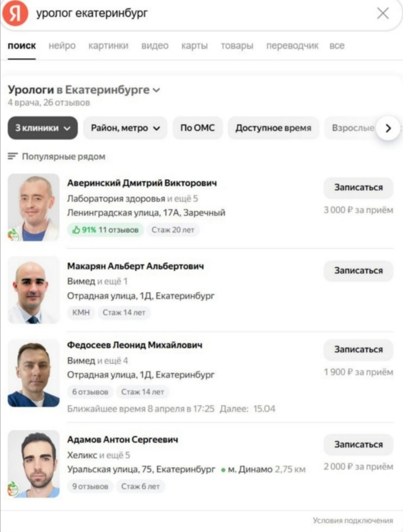
Task: Expand the 3 клиники dropdown
Action: tap(43, 128)
